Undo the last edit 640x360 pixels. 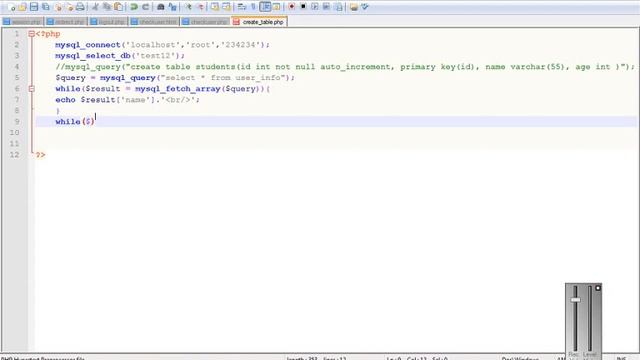(x=133, y=7)
